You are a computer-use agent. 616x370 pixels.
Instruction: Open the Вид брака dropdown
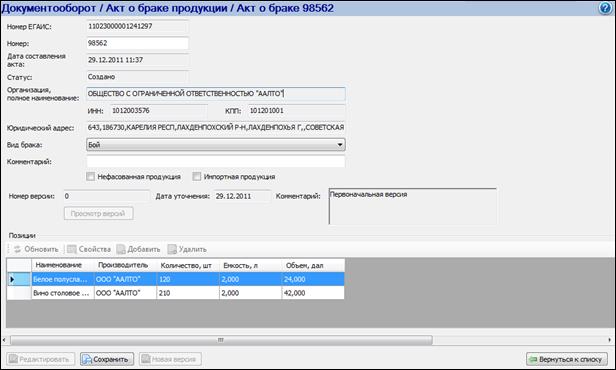(x=216, y=145)
